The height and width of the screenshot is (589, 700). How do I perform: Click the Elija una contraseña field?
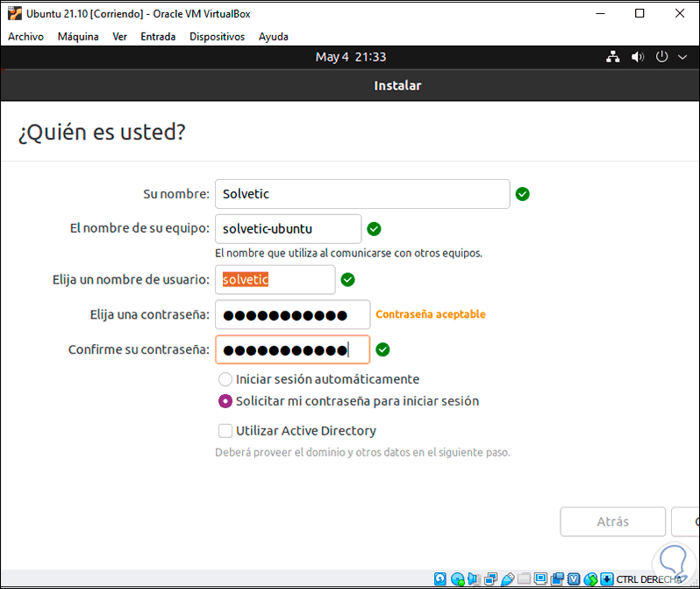[293, 314]
